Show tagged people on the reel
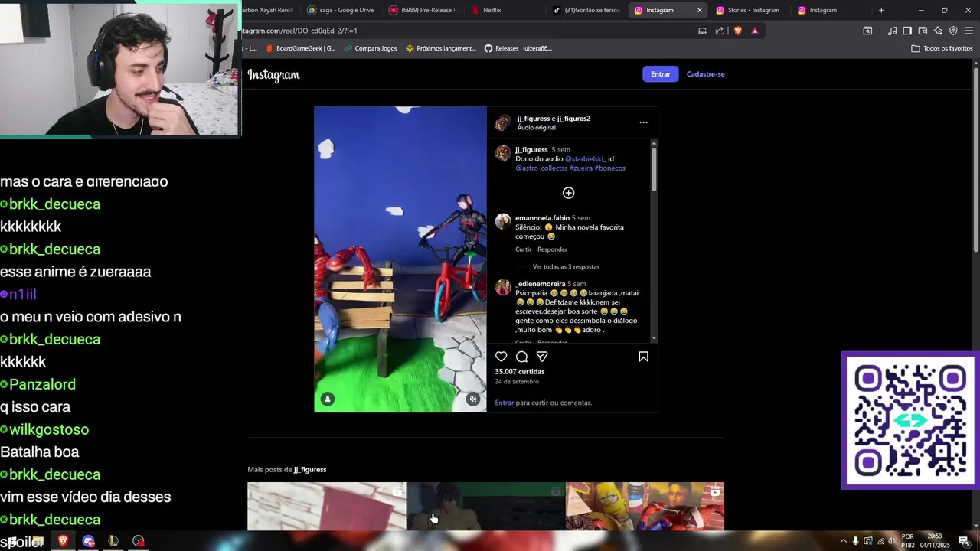The image size is (980, 551). [x=328, y=399]
